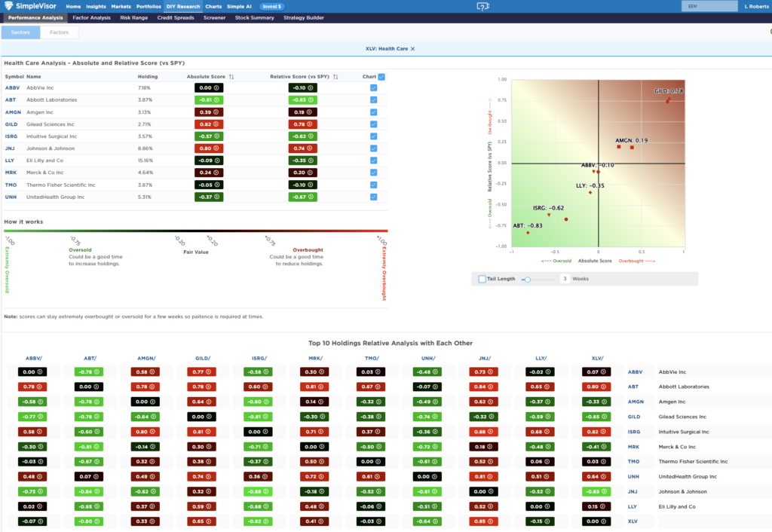This screenshot has width=772, height=532.
Task: Open the L Roberts user menu
Action: click(x=754, y=6)
